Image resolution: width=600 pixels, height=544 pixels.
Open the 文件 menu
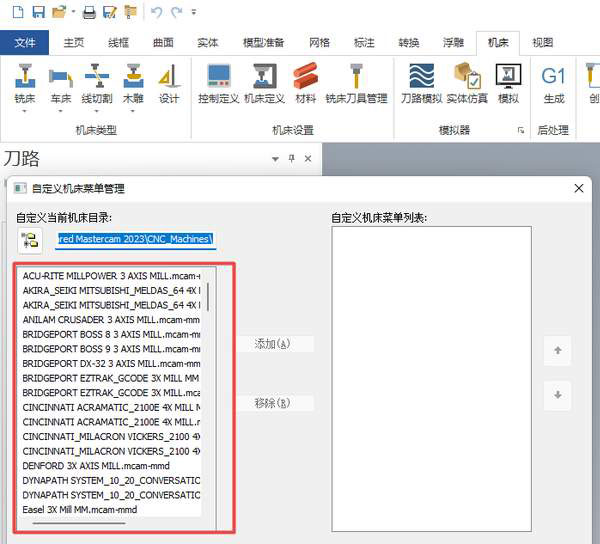point(24,42)
